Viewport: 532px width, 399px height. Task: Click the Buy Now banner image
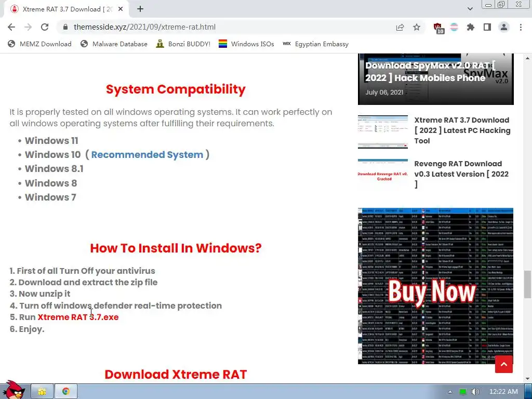click(435, 286)
